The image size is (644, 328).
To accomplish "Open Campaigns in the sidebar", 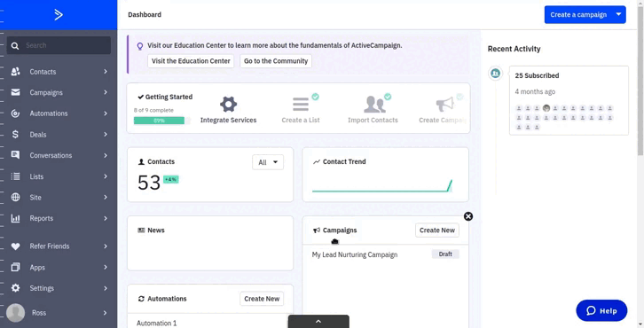I will (x=46, y=93).
